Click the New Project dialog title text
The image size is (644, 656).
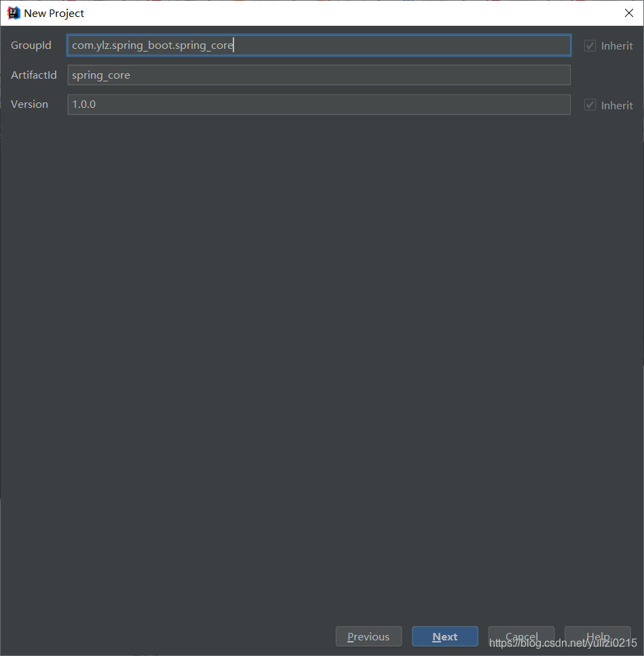pyautogui.click(x=54, y=13)
